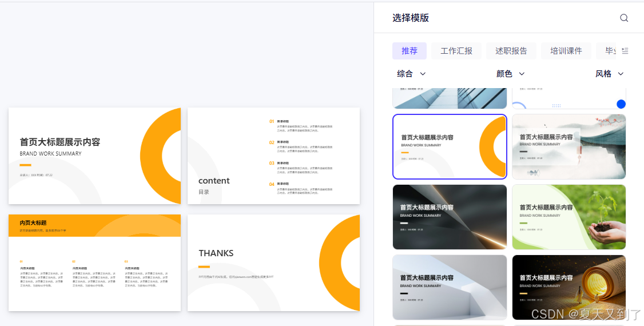
Task: Open template search magnifier icon
Action: point(624,18)
